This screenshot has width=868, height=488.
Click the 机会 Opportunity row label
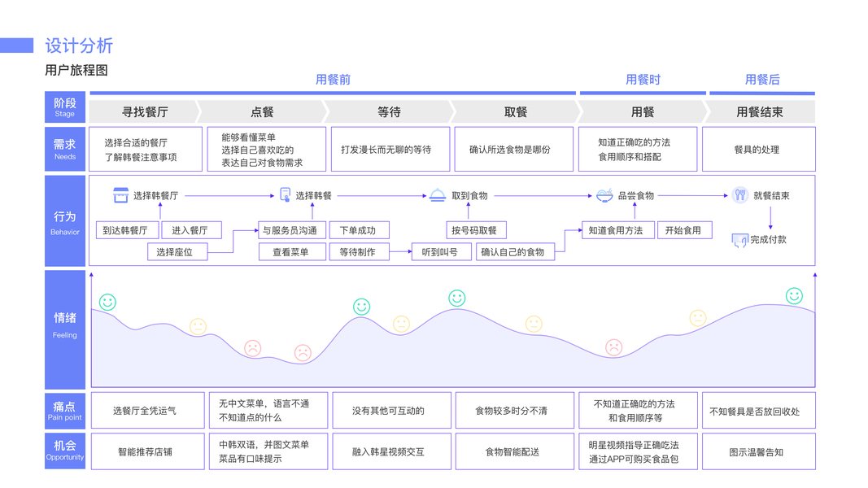tap(65, 451)
